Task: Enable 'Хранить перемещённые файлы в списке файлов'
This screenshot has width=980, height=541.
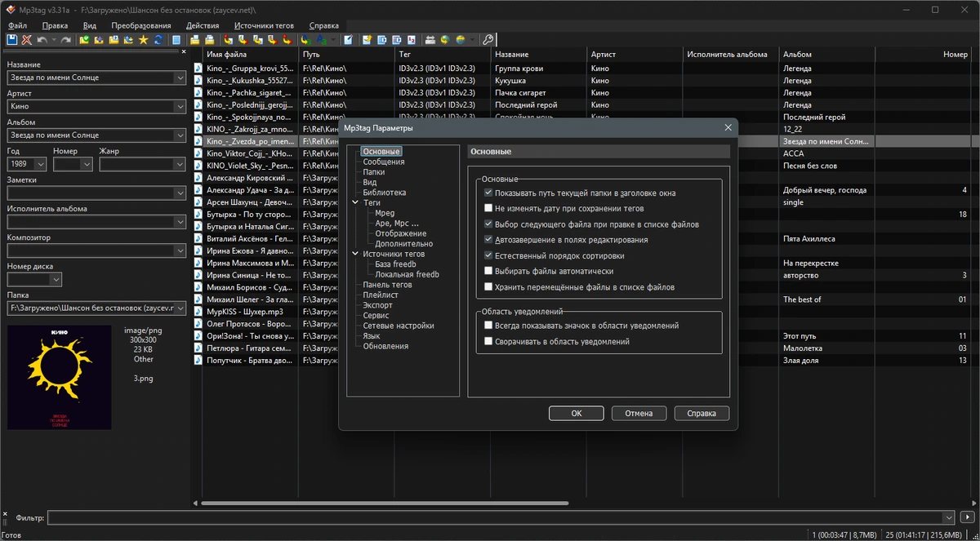Action: pyautogui.click(x=488, y=287)
